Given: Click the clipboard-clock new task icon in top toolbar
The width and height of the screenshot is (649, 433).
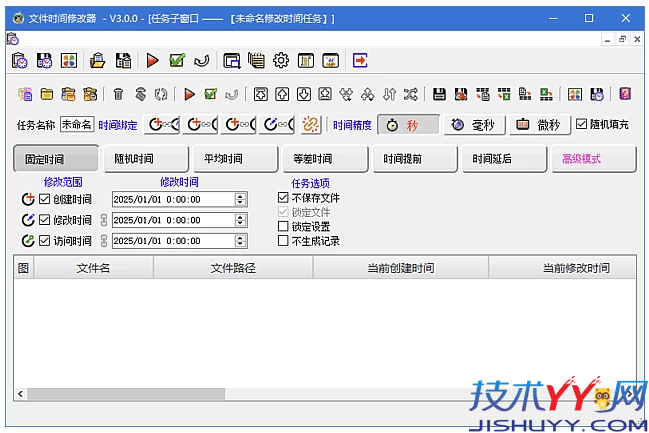Looking at the screenshot, I should click(x=19, y=61).
